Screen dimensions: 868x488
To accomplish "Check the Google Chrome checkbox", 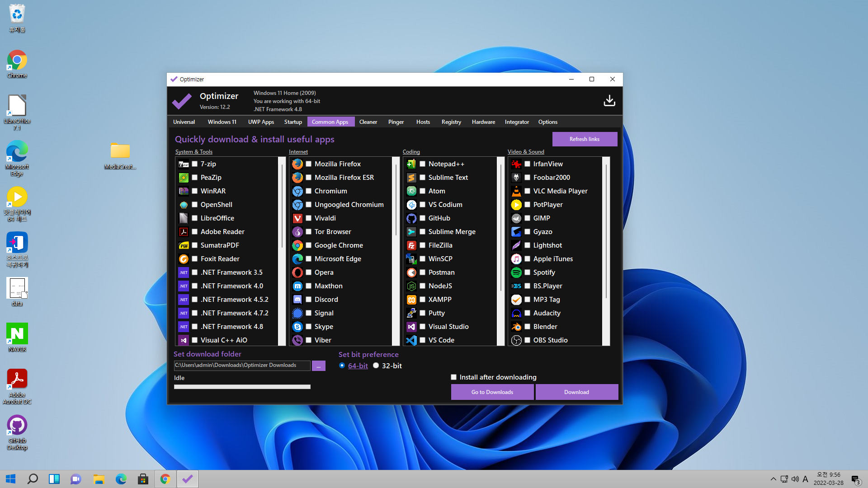I will pos(309,245).
